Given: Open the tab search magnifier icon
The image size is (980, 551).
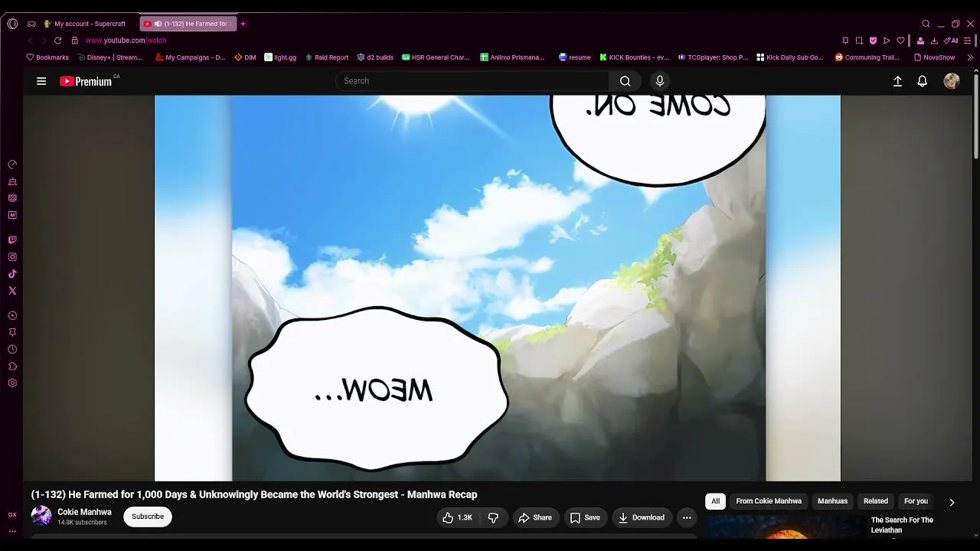Looking at the screenshot, I should pyautogui.click(x=926, y=24).
